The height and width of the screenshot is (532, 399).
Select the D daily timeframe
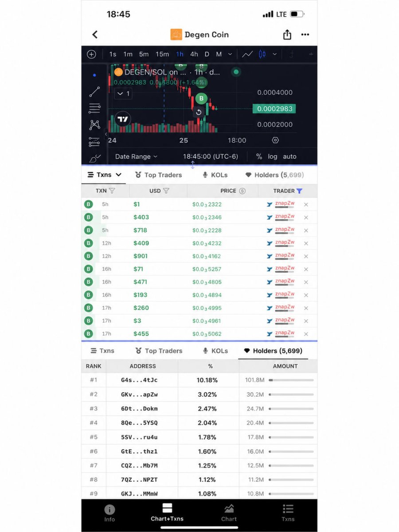click(207, 54)
